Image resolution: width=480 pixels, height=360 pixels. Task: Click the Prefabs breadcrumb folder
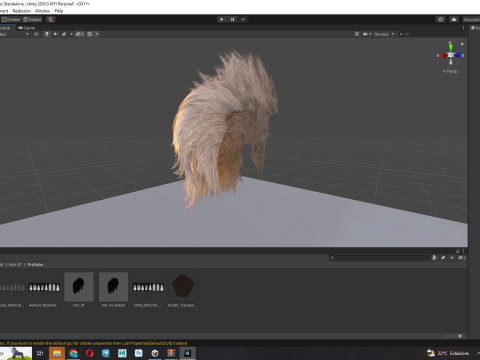35,265
